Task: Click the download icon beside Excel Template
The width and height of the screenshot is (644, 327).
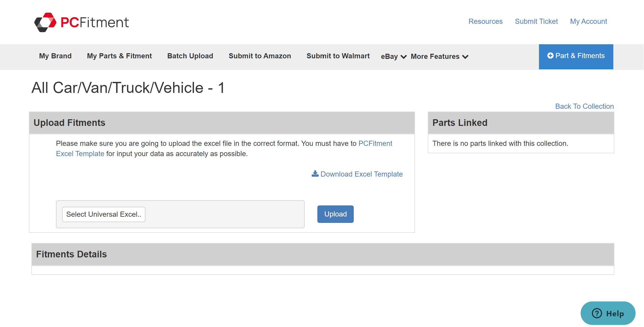Action: point(315,174)
